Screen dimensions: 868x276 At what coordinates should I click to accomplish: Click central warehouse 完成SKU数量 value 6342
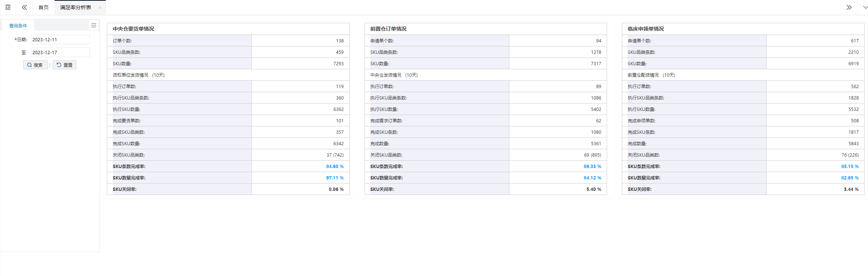click(338, 143)
